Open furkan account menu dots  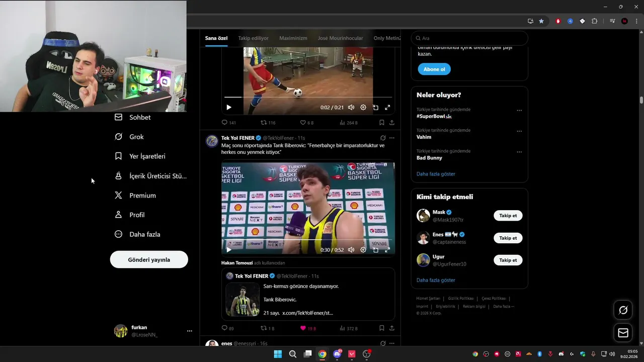point(190,331)
